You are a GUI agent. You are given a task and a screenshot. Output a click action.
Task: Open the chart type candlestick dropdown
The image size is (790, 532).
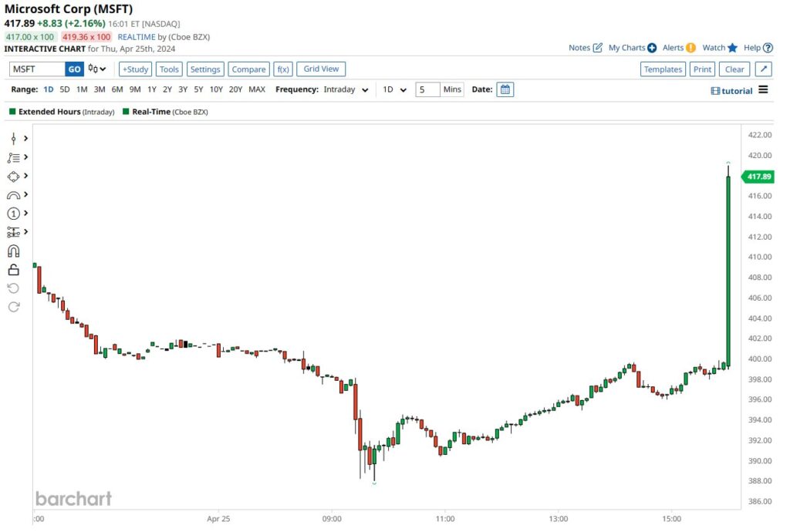point(97,69)
